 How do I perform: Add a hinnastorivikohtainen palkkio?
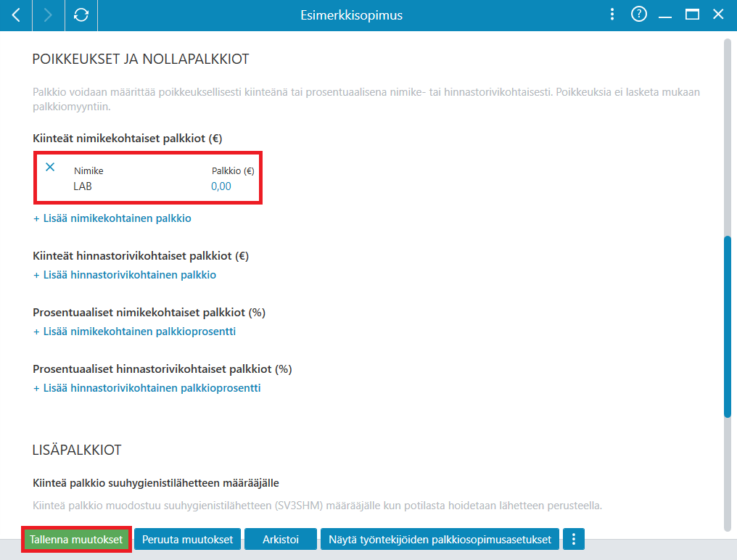coord(125,275)
